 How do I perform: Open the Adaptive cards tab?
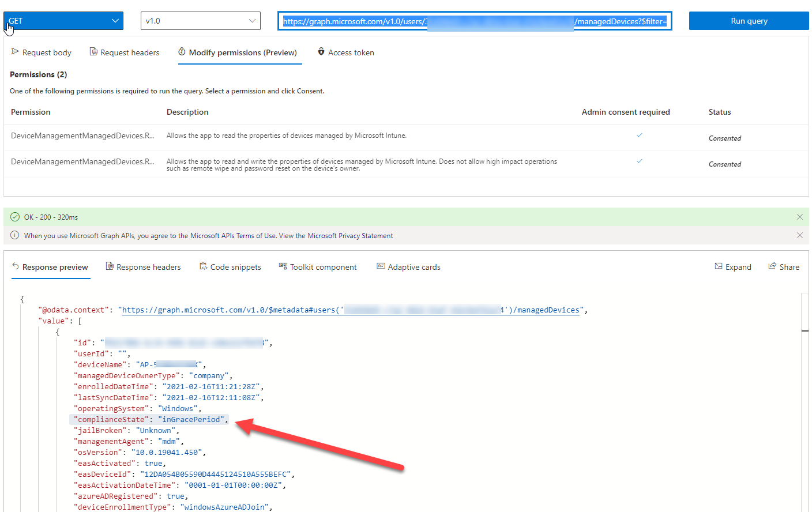click(408, 267)
